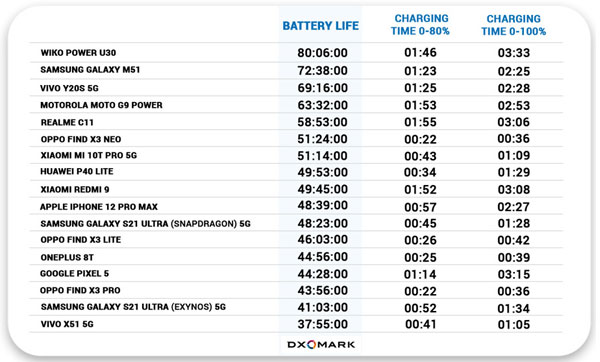Click Google Pixel 5 0-80% time 01:14
The width and height of the screenshot is (600, 362).
point(420,274)
